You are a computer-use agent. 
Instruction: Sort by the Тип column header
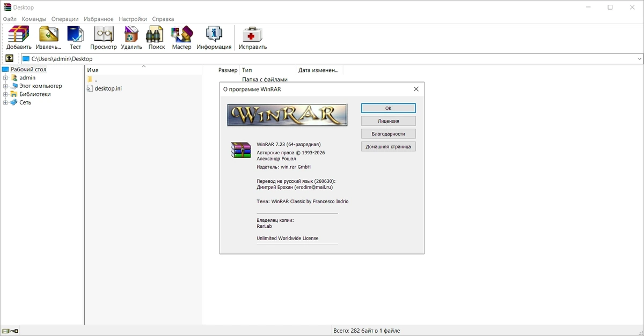pos(268,70)
